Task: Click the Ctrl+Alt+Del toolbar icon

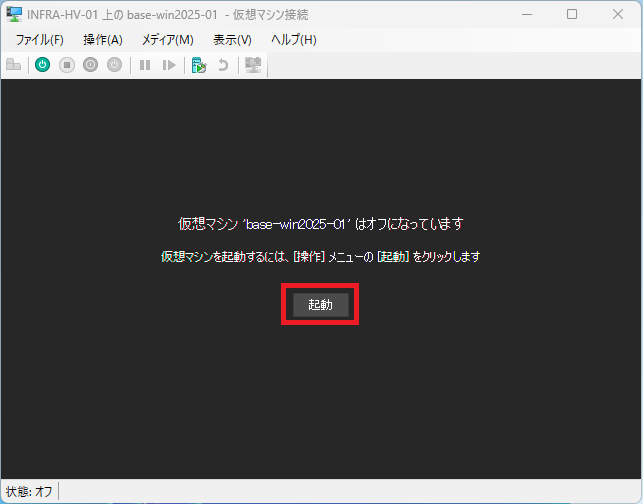Action: [x=14, y=65]
